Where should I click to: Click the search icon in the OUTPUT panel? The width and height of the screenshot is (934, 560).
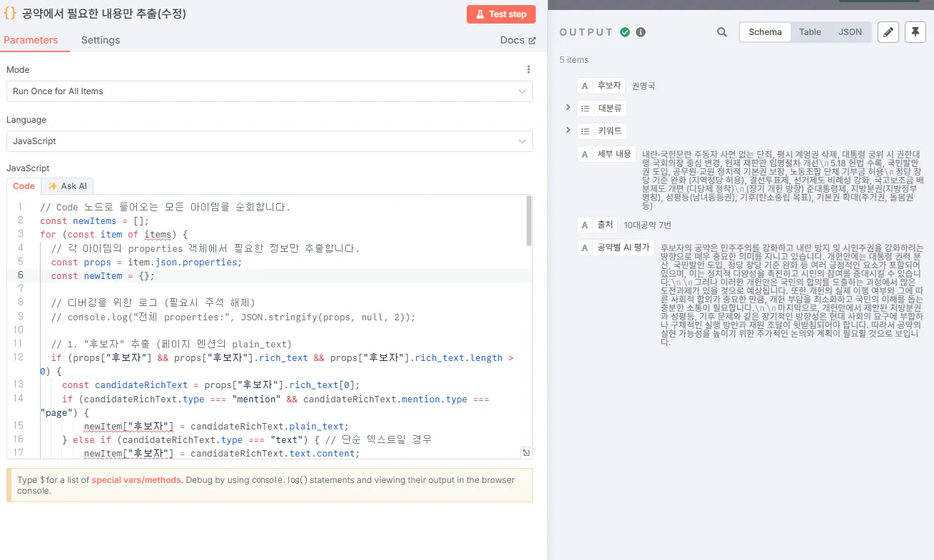click(x=721, y=32)
